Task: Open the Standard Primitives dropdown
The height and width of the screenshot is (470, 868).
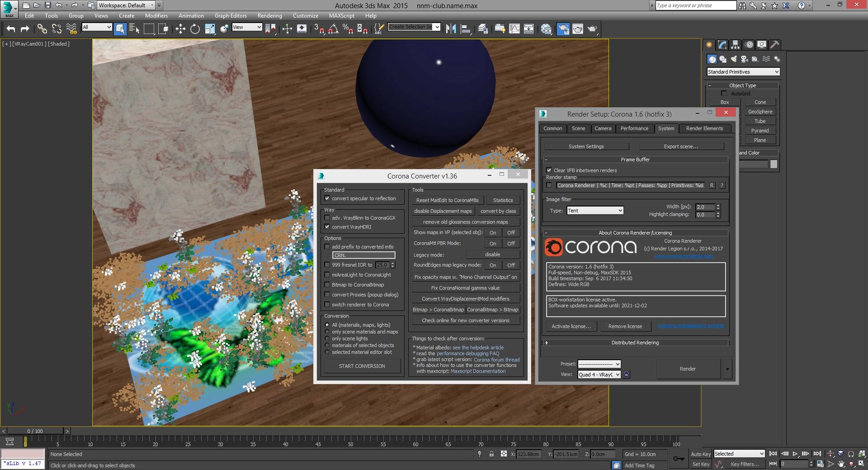Action: coord(743,72)
